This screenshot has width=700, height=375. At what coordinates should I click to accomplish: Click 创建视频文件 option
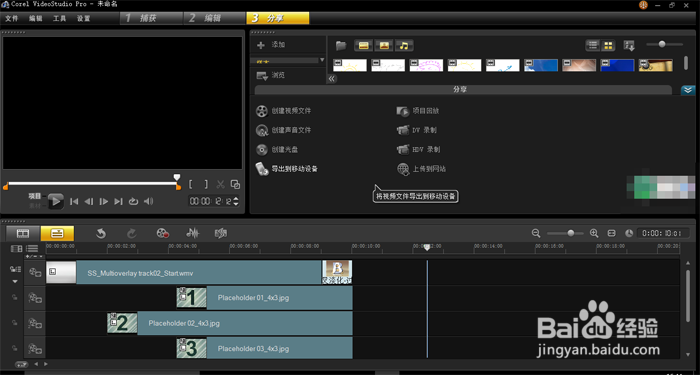coord(283,111)
